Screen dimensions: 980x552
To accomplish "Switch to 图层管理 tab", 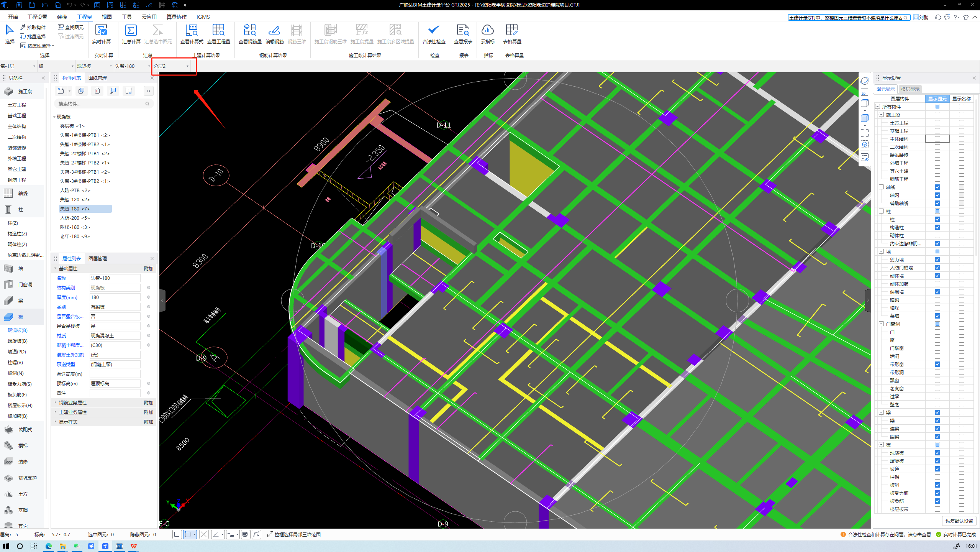I will [x=98, y=258].
